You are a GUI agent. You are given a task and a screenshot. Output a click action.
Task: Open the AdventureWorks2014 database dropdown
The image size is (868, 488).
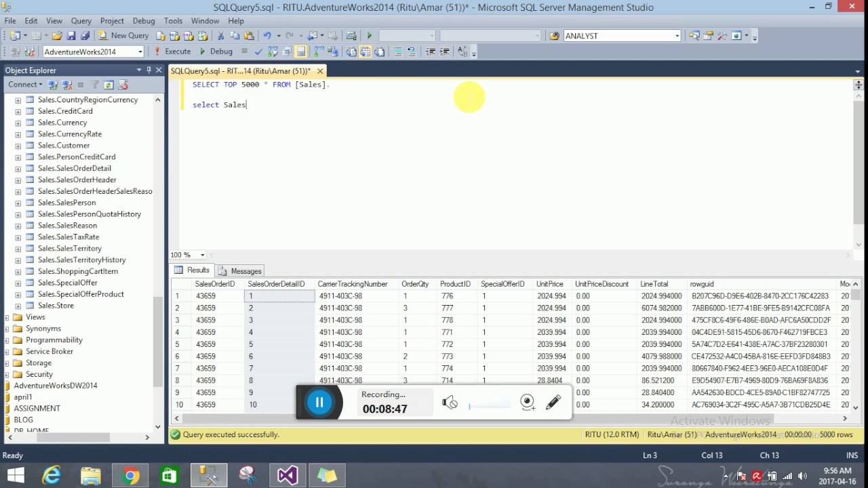pyautogui.click(x=140, y=52)
